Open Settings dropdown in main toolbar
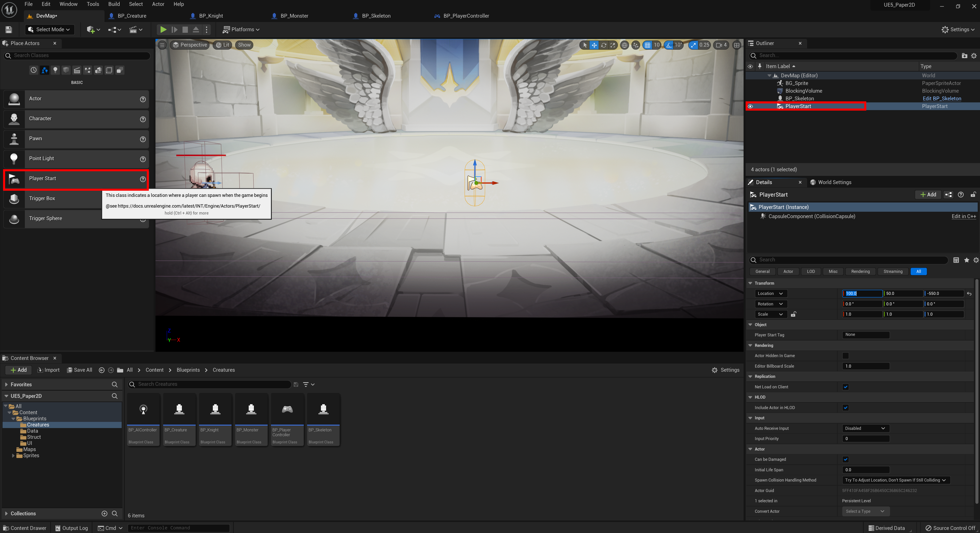 click(958, 29)
